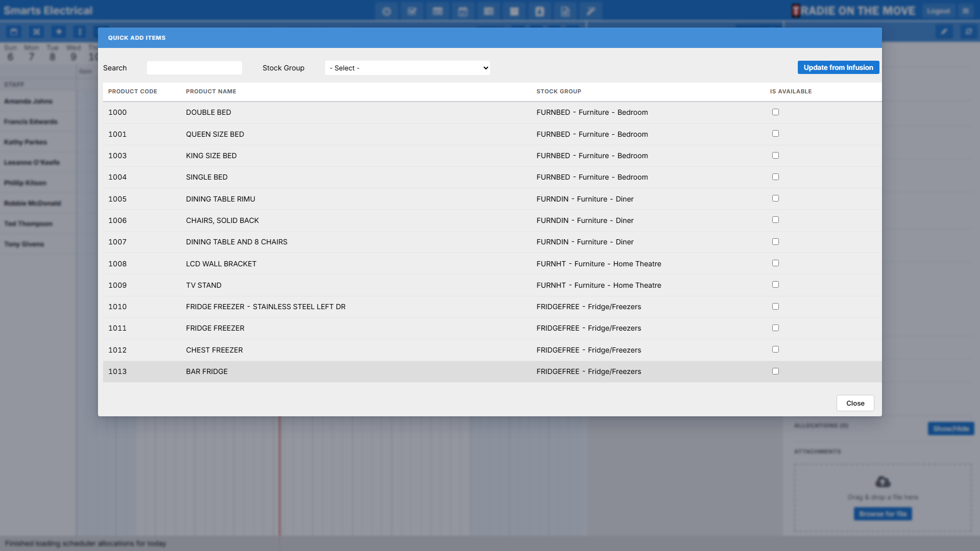Click TV STAND product name
Viewport: 980px width, 551px height.
click(x=204, y=285)
